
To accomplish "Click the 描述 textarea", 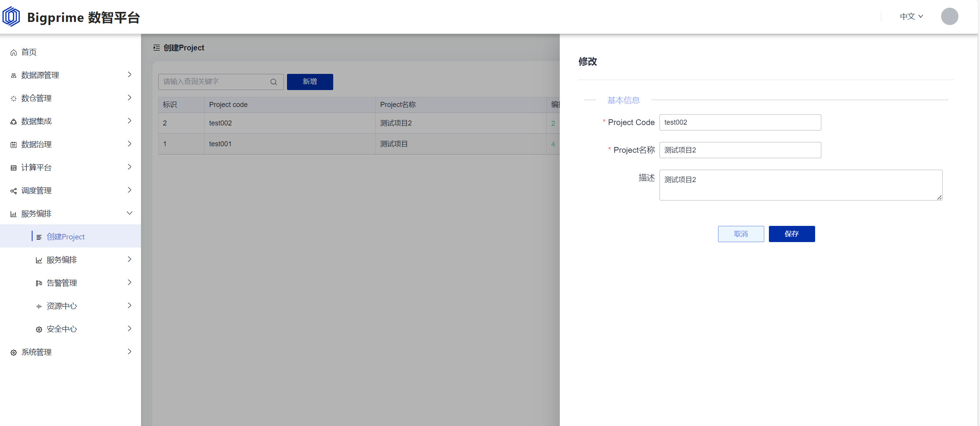I will point(801,185).
